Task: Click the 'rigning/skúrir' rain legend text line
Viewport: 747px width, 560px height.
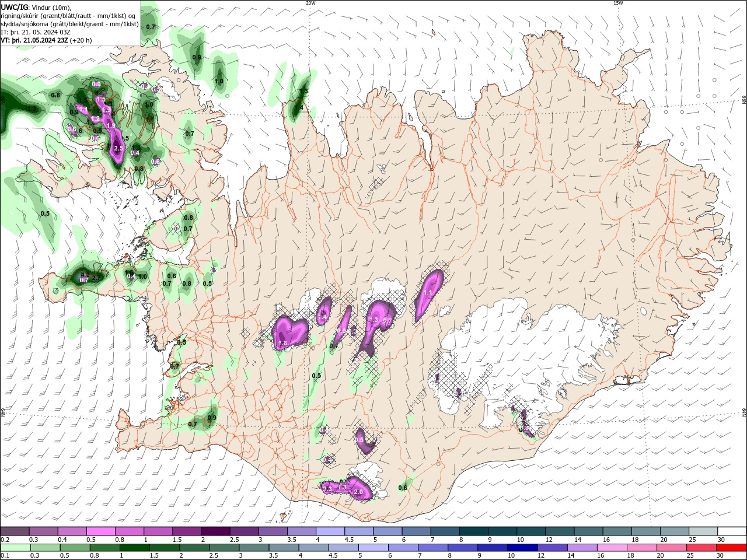Action: (69, 16)
